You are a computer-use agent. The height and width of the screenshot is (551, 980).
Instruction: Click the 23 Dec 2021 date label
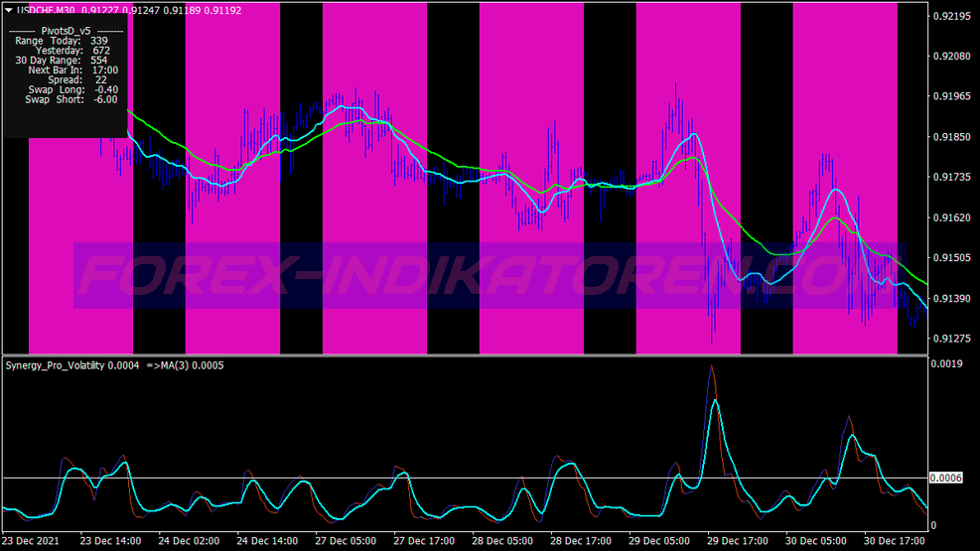pos(31,541)
